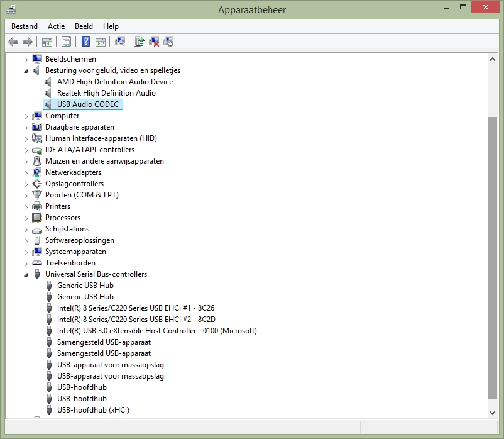Collapse Universal Serial Bus-controllers node
Viewport: 504px width, 439px height.
coord(26,275)
